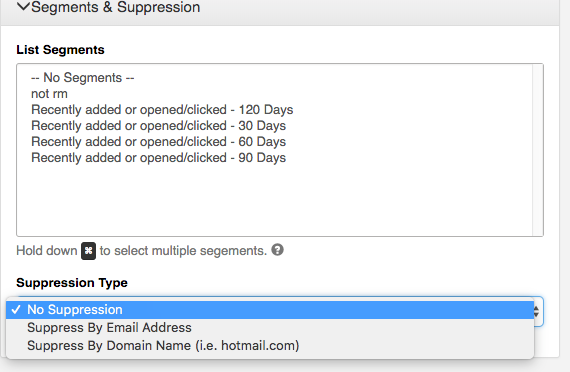Pick the 90 Days recently added segment
This screenshot has width=570, height=372.
158,158
